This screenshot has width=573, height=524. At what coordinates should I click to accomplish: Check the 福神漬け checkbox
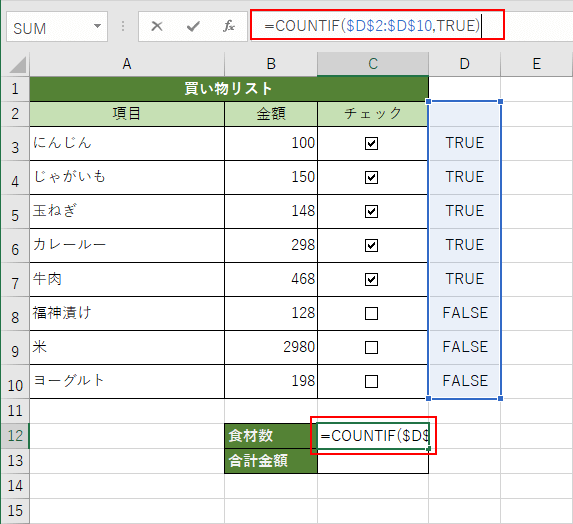pos(371,313)
